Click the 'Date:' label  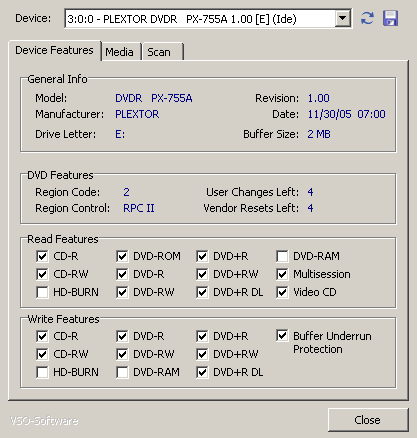[286, 114]
